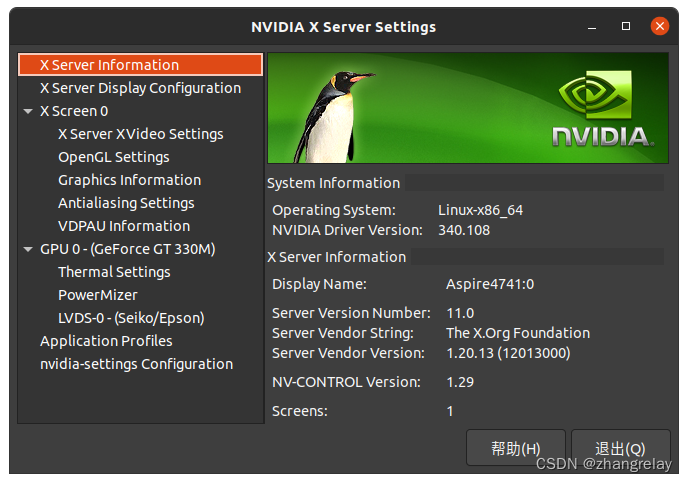Click the driver version value 340.108
This screenshot has width=688, height=483.
[464, 230]
